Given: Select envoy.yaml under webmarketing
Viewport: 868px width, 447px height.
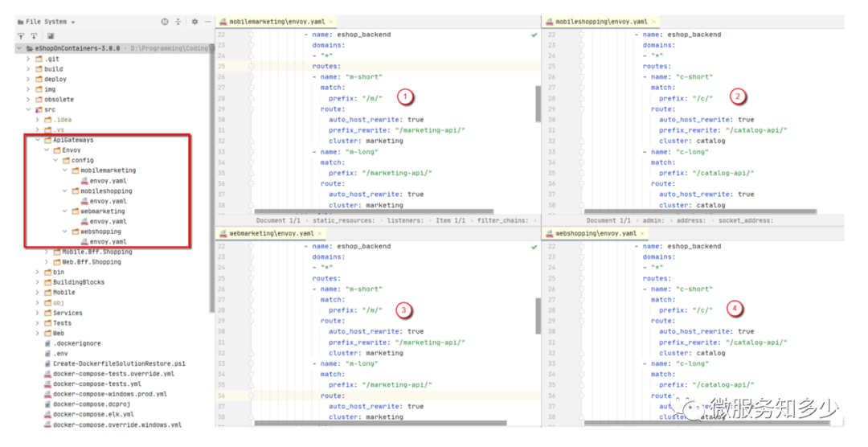Looking at the screenshot, I should click(x=108, y=222).
